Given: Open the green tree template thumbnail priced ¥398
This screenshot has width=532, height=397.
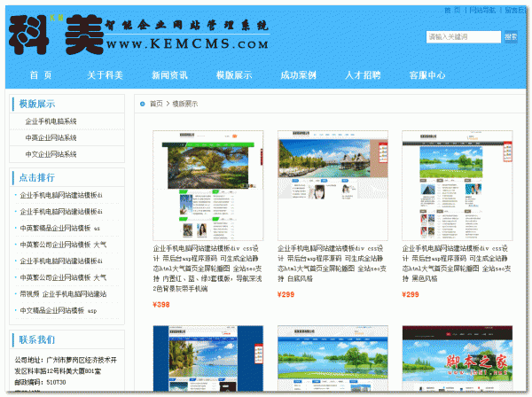Looking at the screenshot, I should click(208, 185).
